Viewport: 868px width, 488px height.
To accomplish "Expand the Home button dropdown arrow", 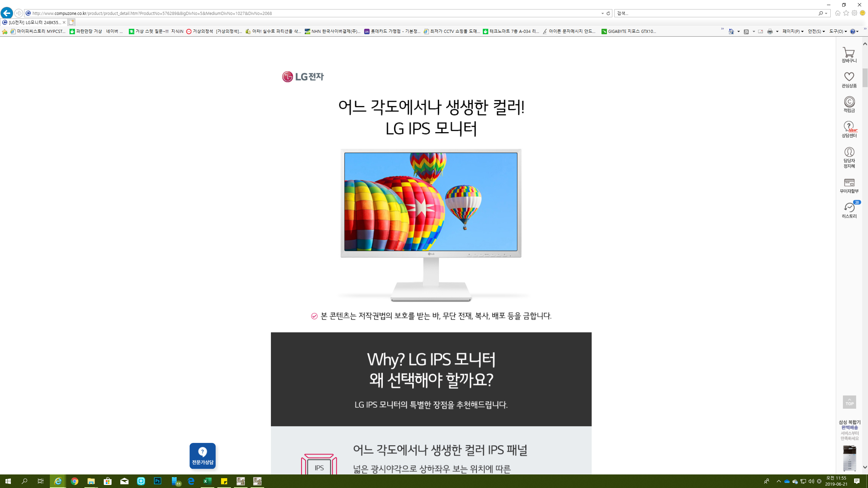I will (738, 32).
